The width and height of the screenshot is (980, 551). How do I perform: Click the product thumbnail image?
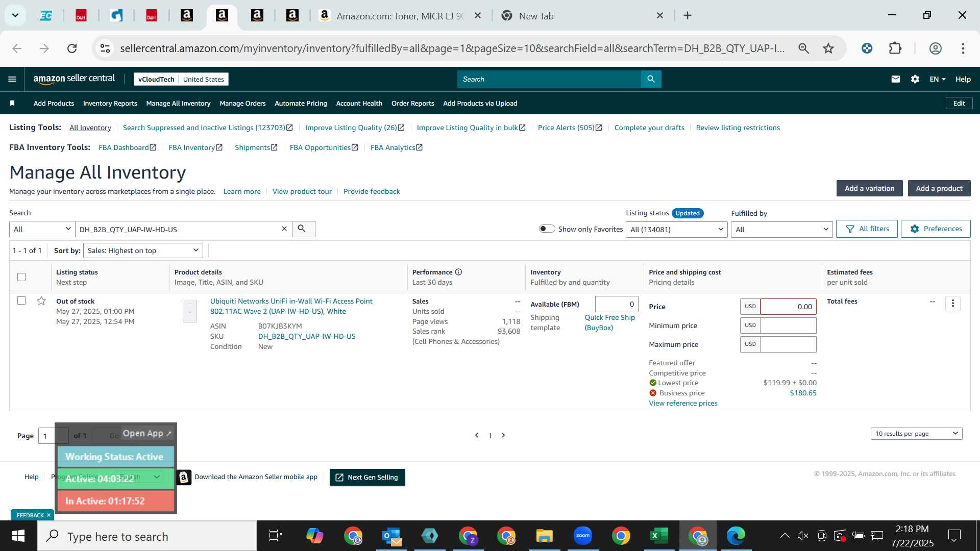pos(189,311)
